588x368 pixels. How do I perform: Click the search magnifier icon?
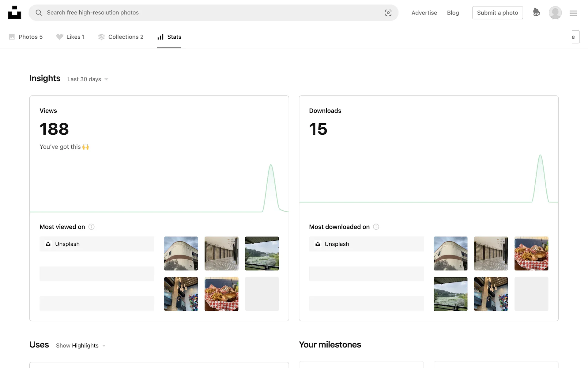(x=39, y=13)
